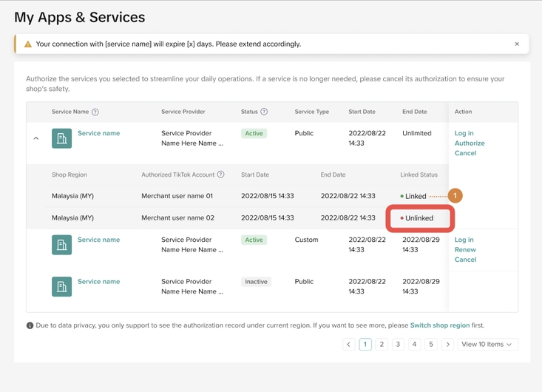
Task: Click the orange annotation marker 1
Action: pos(455,196)
